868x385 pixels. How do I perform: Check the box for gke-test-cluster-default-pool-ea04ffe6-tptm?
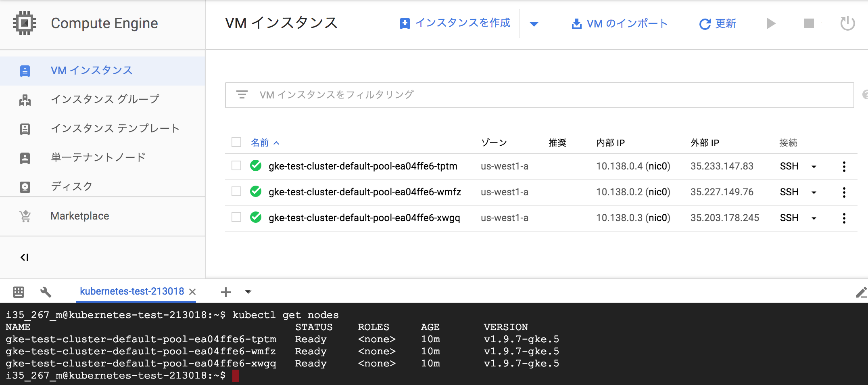(x=236, y=166)
